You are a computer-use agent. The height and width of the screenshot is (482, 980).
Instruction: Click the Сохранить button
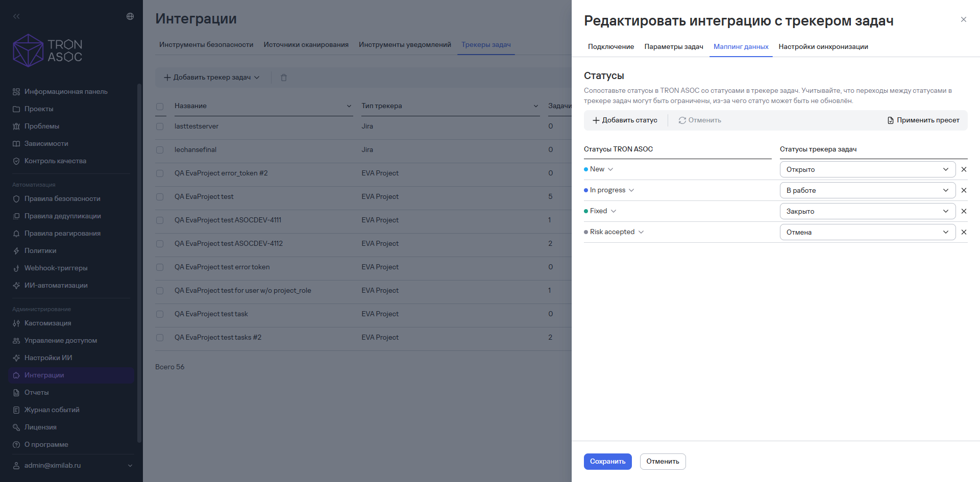[608, 462]
